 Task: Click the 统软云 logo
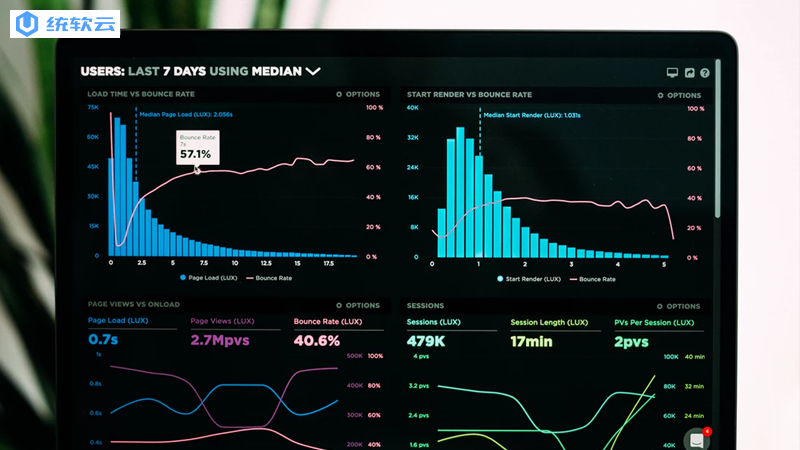(x=65, y=24)
